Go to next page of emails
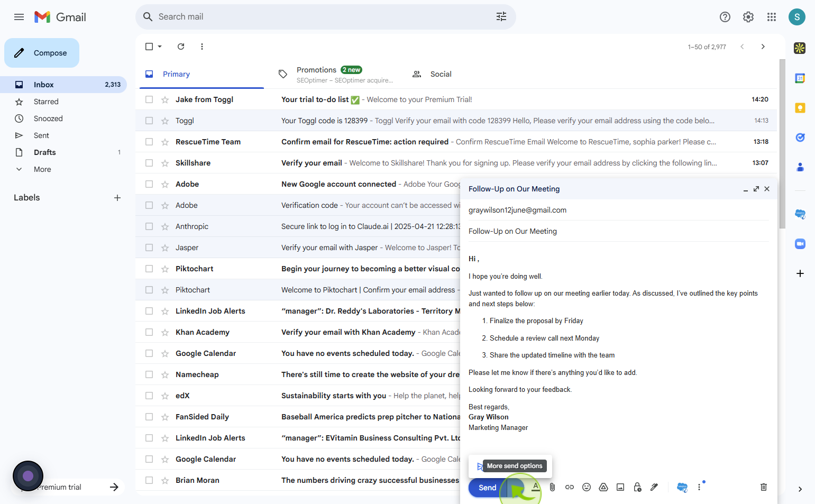Viewport: 815px width, 504px height. pos(763,47)
